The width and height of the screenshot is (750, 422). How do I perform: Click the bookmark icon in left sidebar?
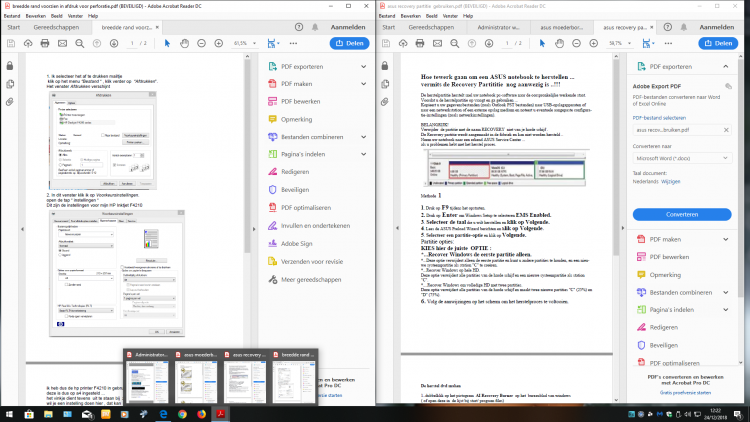(9, 83)
